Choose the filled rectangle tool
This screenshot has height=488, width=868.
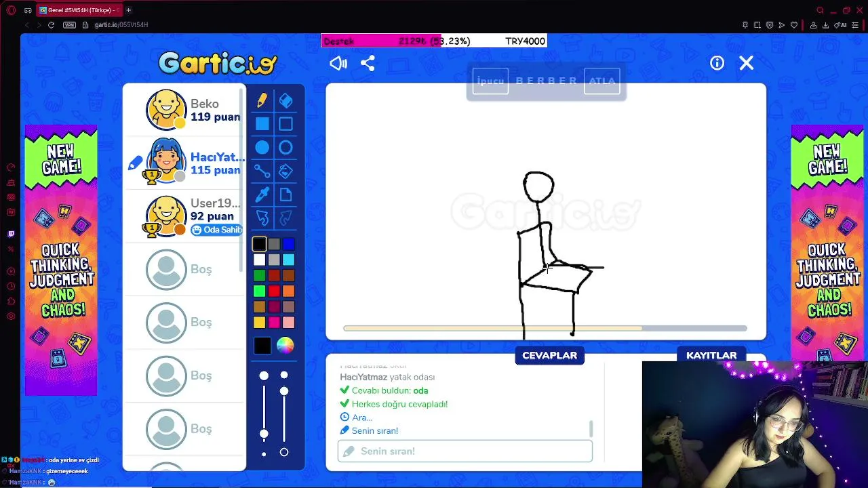click(262, 124)
